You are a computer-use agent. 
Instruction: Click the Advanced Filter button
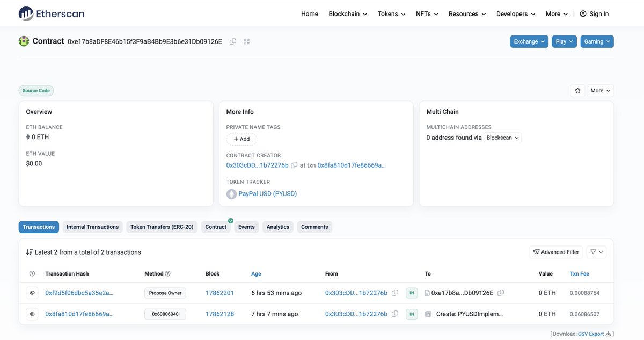coord(556,252)
